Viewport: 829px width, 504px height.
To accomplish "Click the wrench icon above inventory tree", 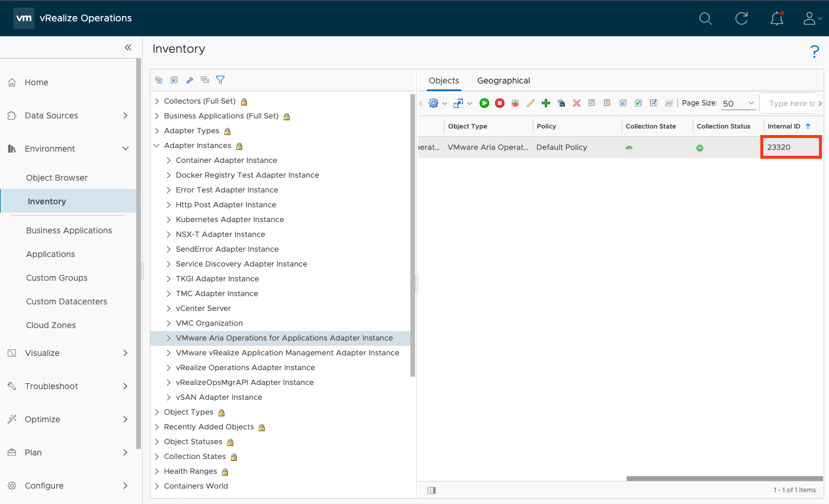I will pyautogui.click(x=189, y=80).
